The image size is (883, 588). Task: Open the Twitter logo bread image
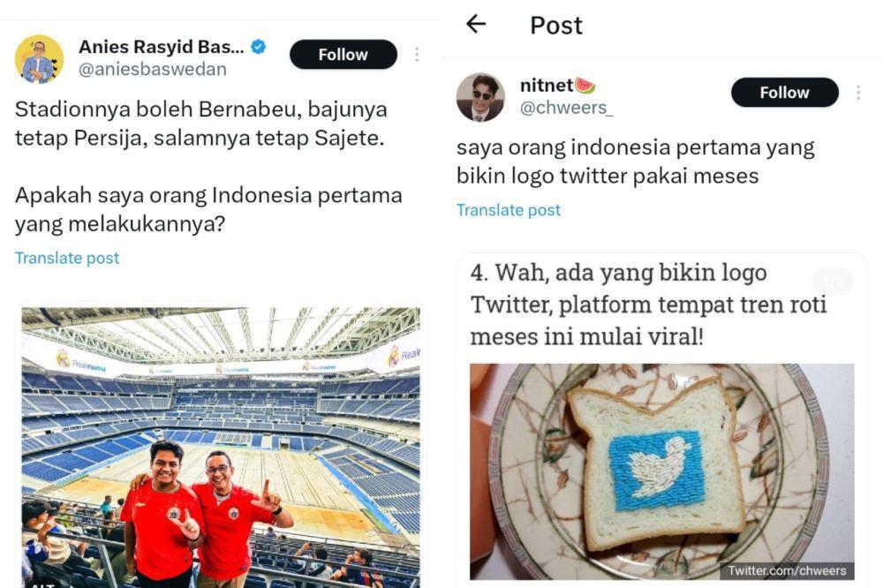point(662,471)
